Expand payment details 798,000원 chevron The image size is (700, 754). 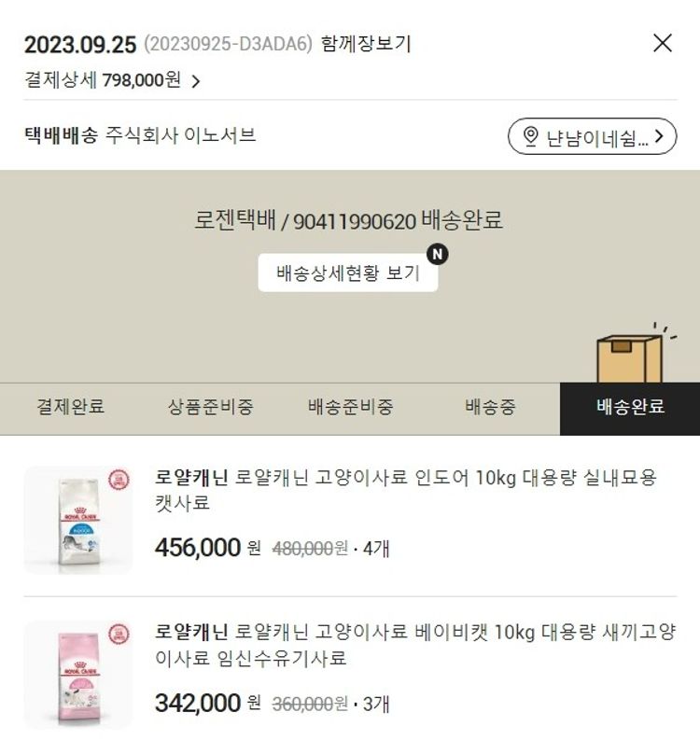195,81
